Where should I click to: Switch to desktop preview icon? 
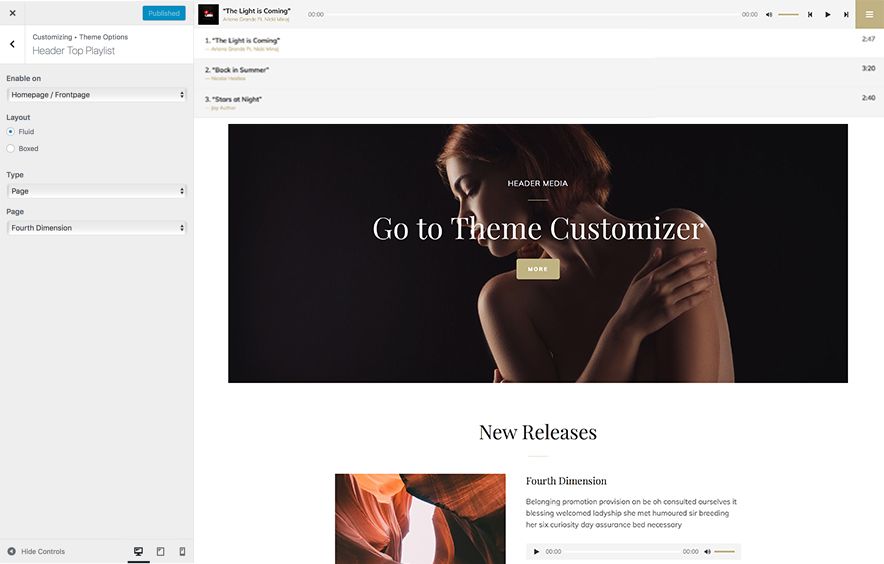138,551
